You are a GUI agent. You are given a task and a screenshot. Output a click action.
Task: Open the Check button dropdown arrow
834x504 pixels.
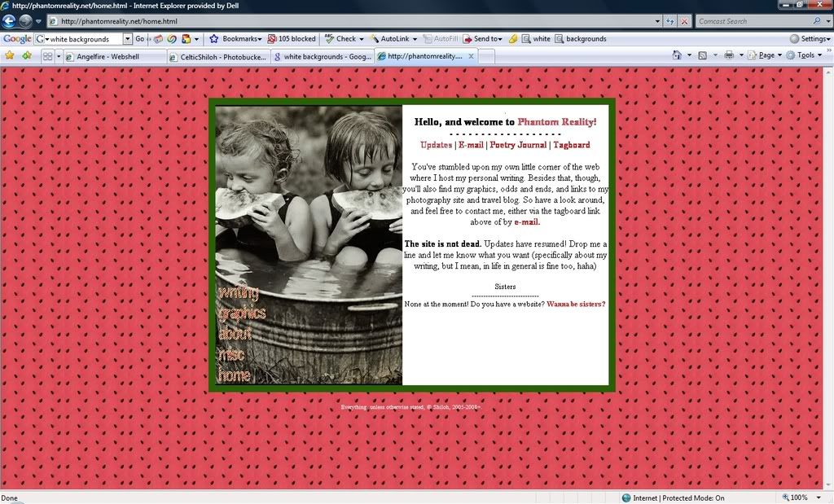361,39
